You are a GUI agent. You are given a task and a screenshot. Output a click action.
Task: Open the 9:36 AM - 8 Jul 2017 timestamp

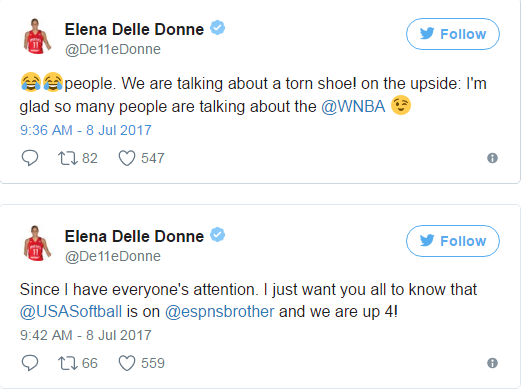point(86,130)
